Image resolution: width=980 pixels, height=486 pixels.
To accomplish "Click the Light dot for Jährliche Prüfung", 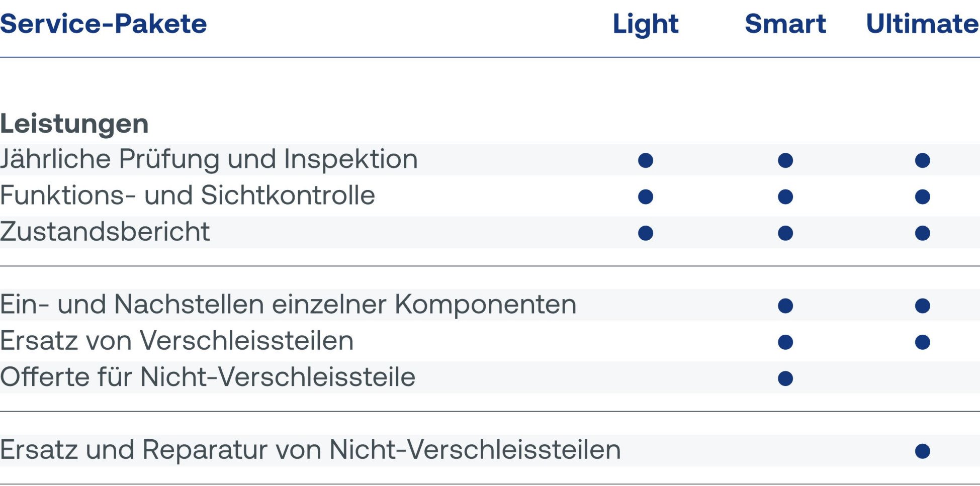I will [646, 160].
